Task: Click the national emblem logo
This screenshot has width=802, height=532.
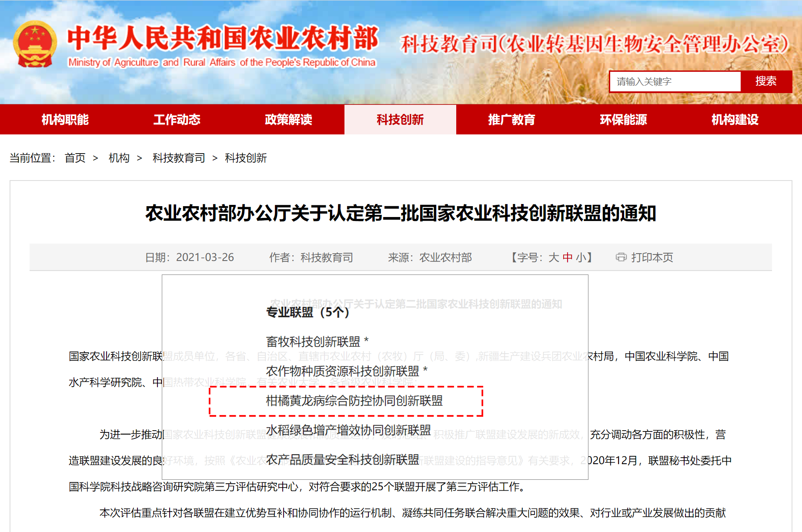Action: (x=35, y=44)
